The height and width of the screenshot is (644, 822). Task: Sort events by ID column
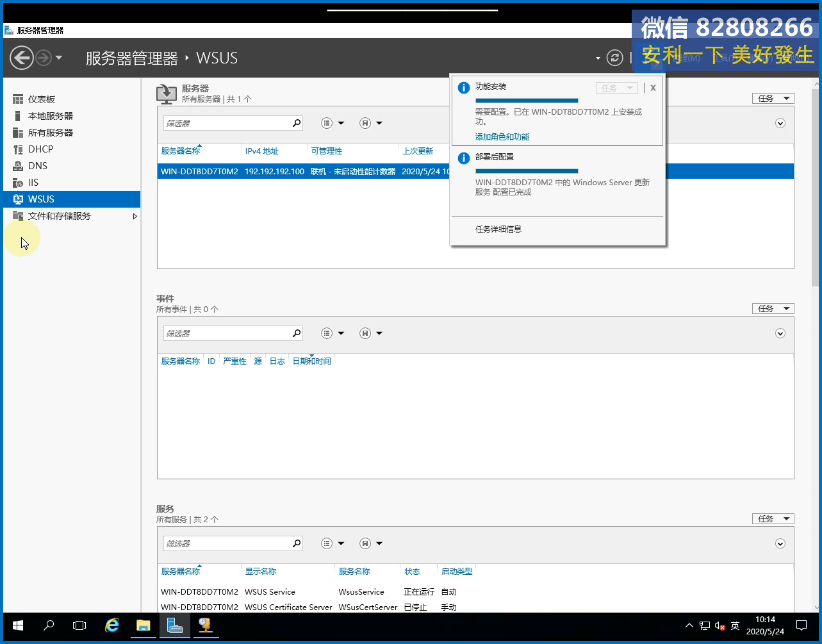coord(211,361)
